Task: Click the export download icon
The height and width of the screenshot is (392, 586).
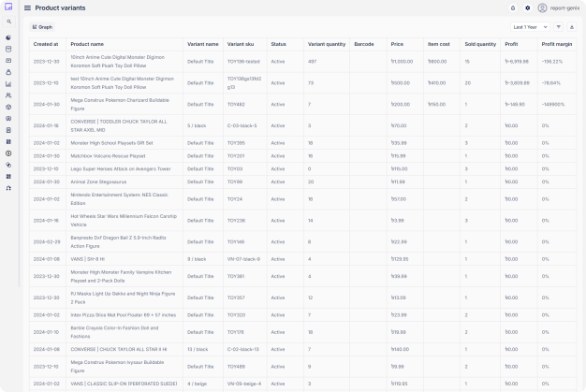Action: (571, 27)
